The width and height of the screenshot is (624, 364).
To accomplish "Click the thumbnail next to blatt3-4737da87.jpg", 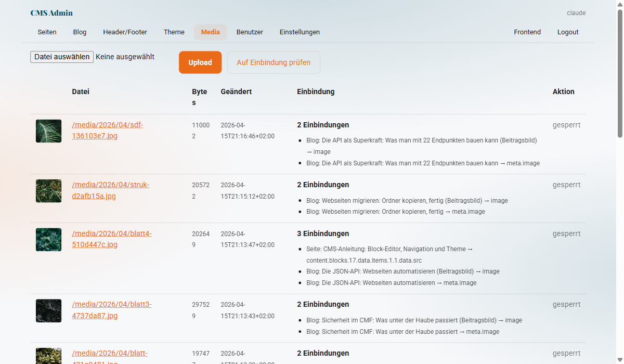I will 48,310.
